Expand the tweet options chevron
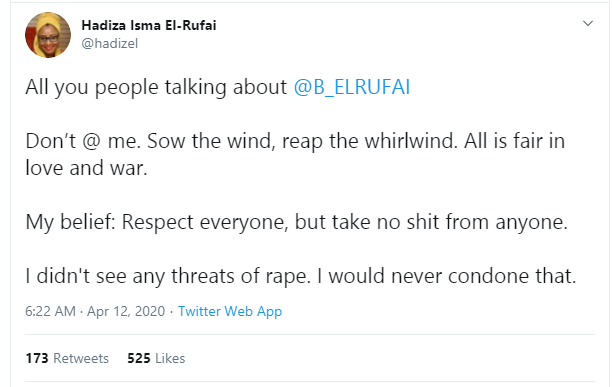 coord(588,23)
